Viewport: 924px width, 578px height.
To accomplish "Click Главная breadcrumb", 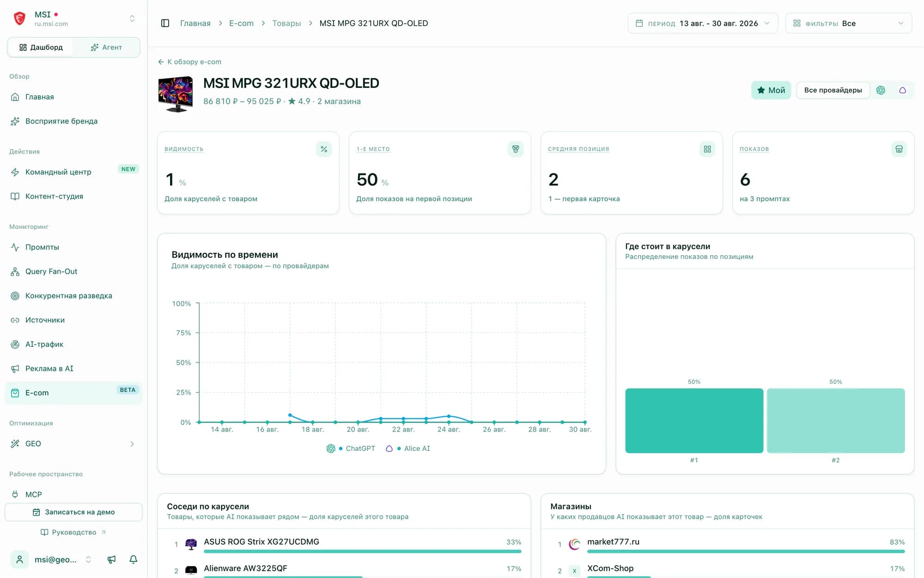I will pyautogui.click(x=195, y=23).
